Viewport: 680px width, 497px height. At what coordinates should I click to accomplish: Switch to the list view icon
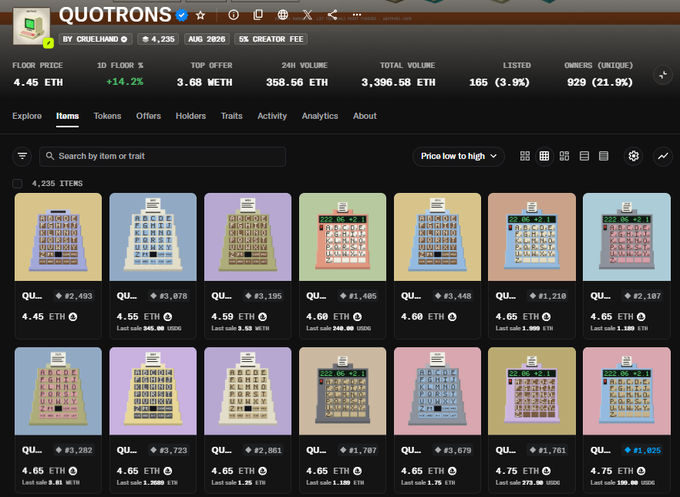coord(584,156)
